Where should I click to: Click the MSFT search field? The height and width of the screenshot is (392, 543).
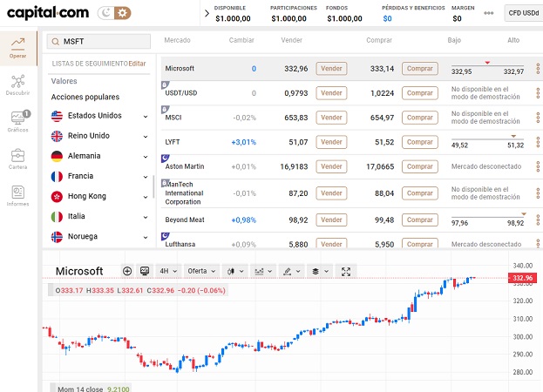(98, 42)
